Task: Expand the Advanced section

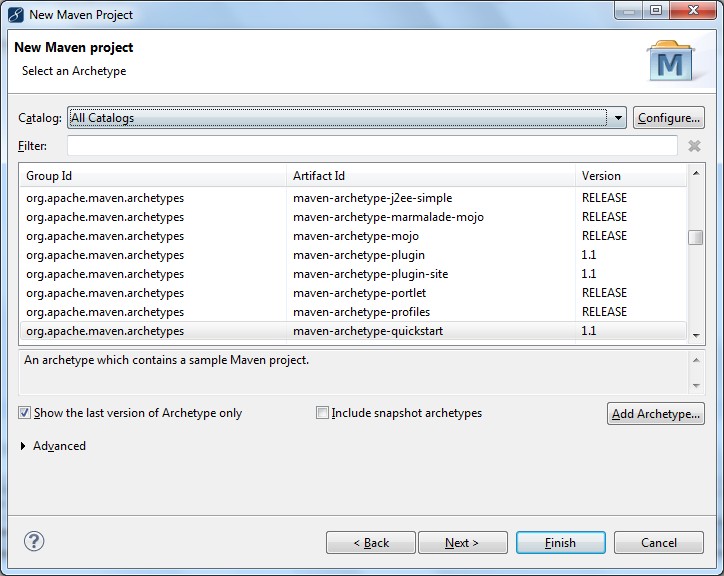Action: [23, 446]
